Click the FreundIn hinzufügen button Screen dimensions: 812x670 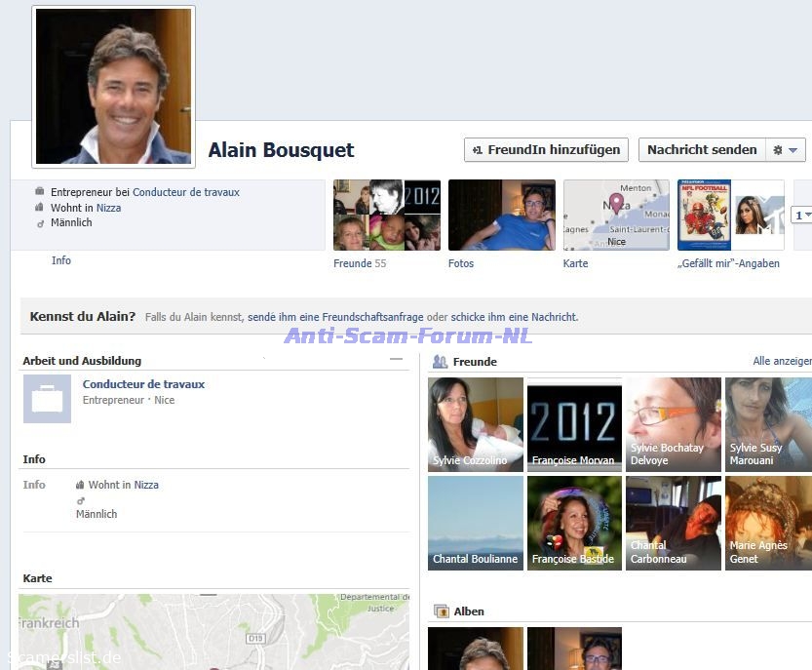click(546, 149)
